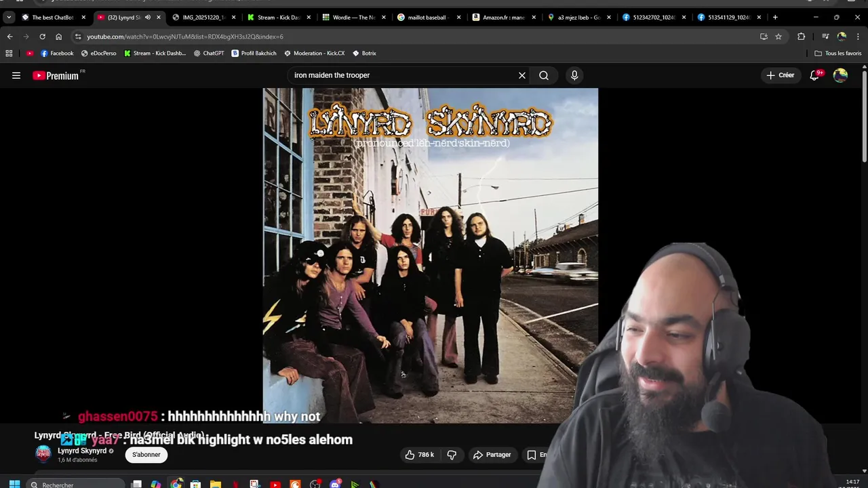Dislike the Free Bird video
This screenshot has width=868, height=488.
click(452, 455)
